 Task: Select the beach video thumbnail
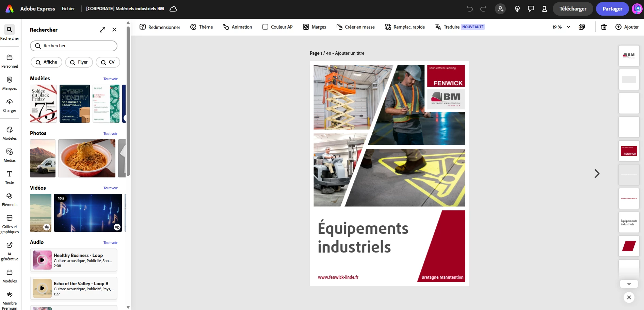coord(41,213)
